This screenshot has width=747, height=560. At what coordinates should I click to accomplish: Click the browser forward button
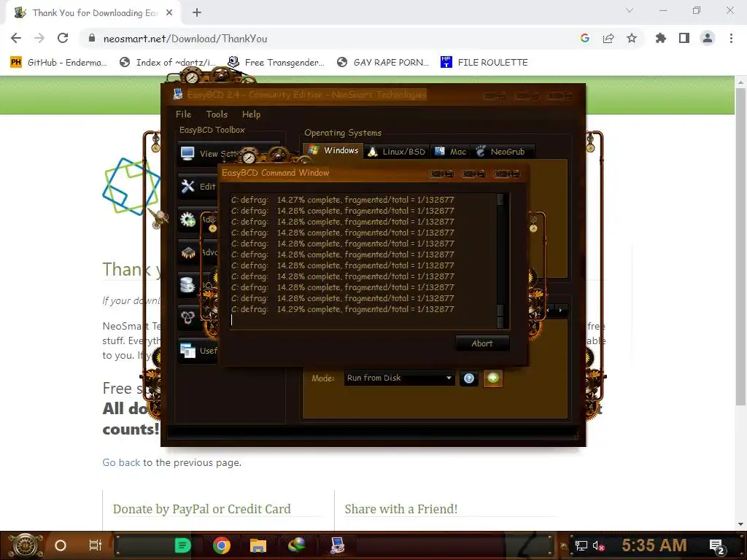[x=39, y=38]
